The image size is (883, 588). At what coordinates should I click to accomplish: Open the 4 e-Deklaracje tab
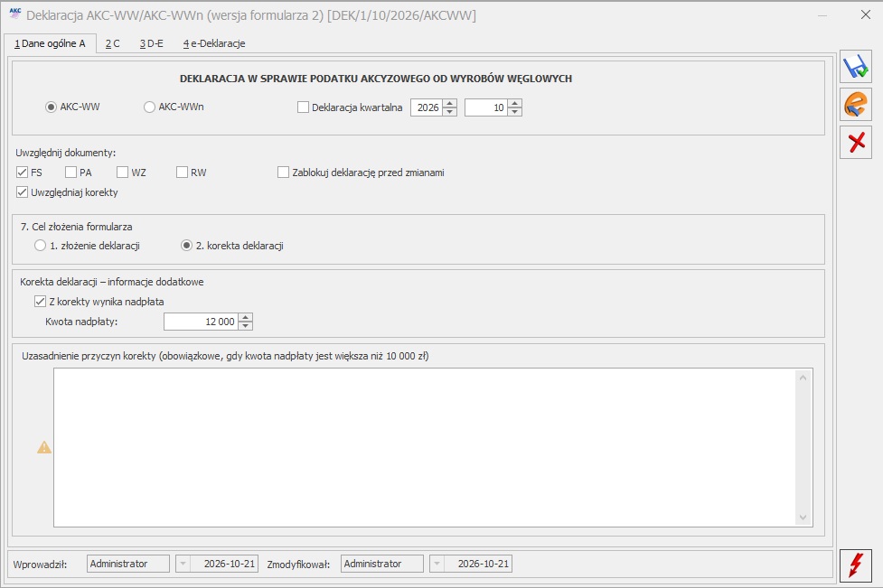[214, 43]
